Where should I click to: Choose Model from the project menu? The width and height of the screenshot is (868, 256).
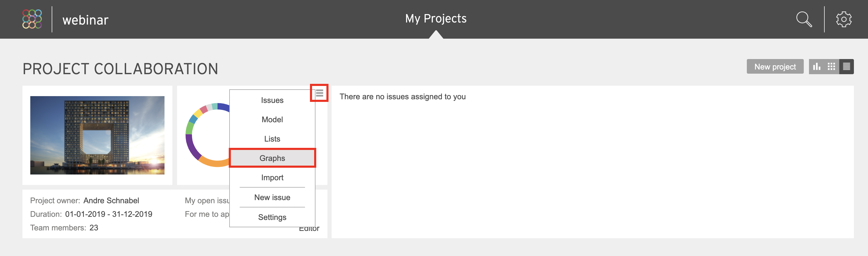click(x=272, y=119)
